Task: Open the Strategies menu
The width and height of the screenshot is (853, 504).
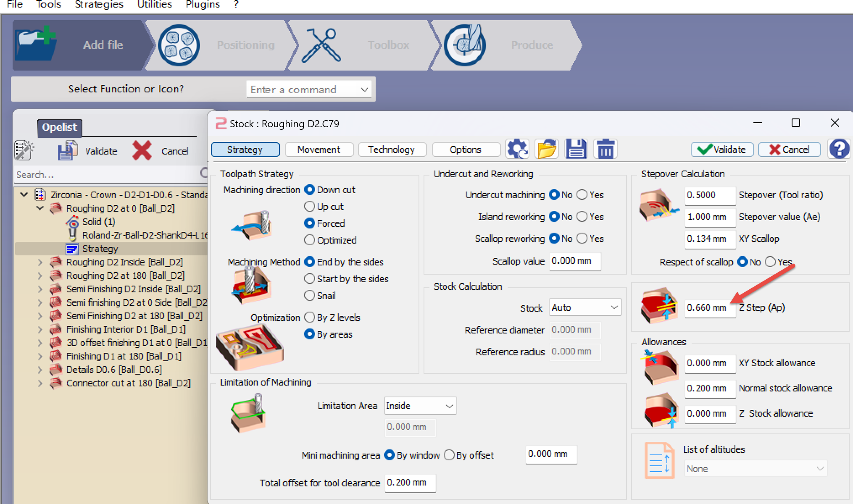Action: pos(99,5)
